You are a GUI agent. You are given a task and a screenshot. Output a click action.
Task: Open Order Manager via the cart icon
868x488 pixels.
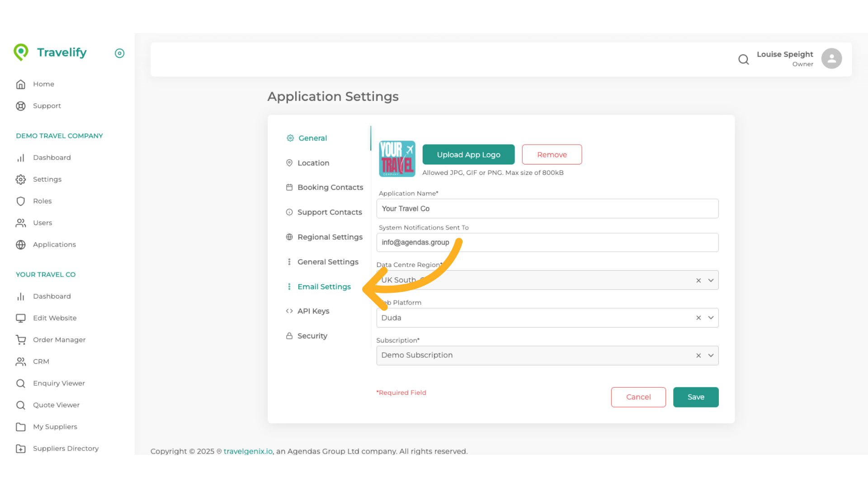pyautogui.click(x=21, y=340)
